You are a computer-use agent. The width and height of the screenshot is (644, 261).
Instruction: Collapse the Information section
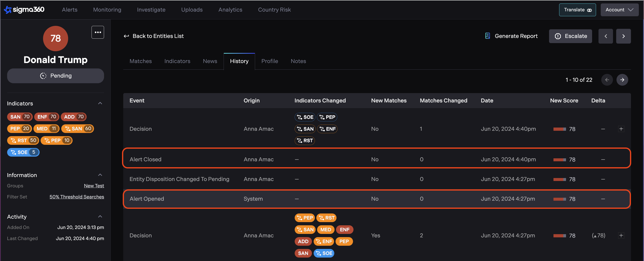point(100,175)
